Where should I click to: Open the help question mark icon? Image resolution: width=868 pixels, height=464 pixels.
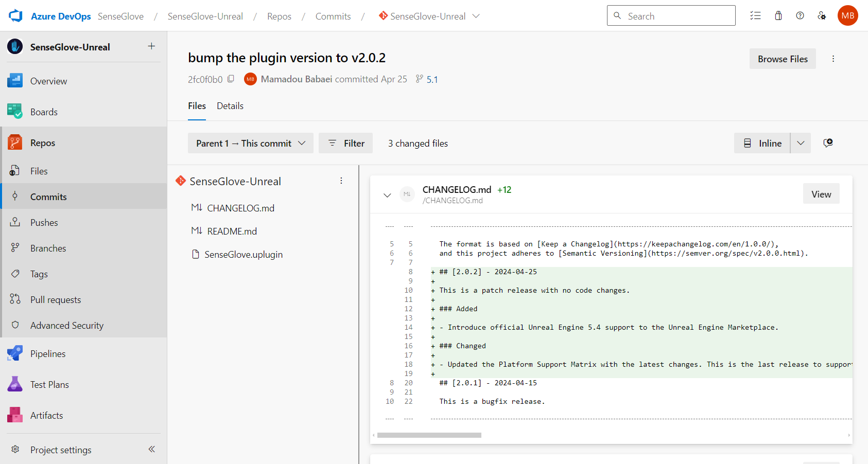pos(800,15)
